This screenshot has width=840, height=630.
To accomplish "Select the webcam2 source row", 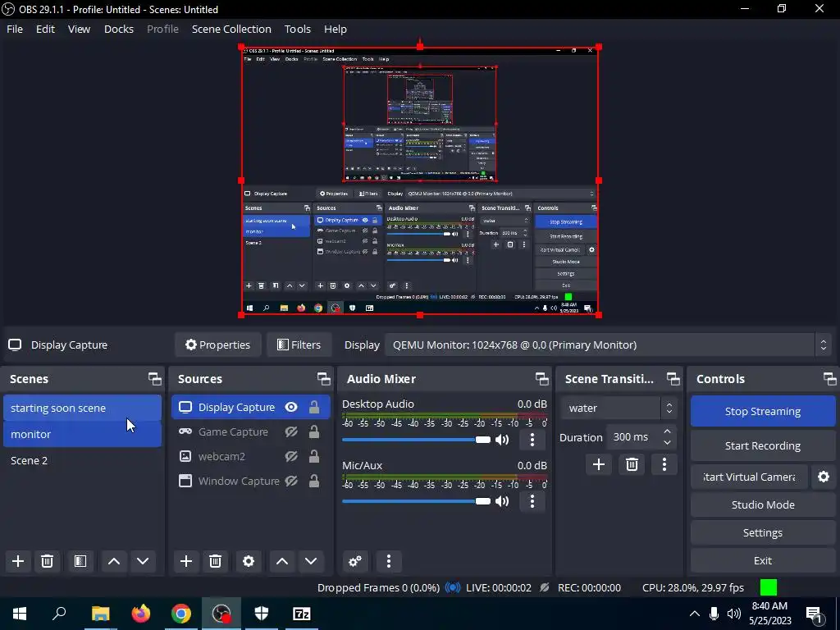I will coord(251,456).
